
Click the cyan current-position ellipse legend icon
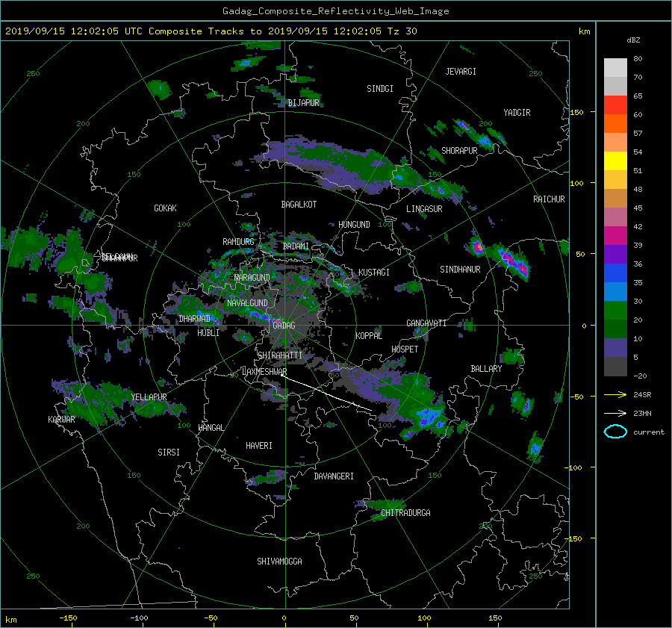click(x=615, y=432)
